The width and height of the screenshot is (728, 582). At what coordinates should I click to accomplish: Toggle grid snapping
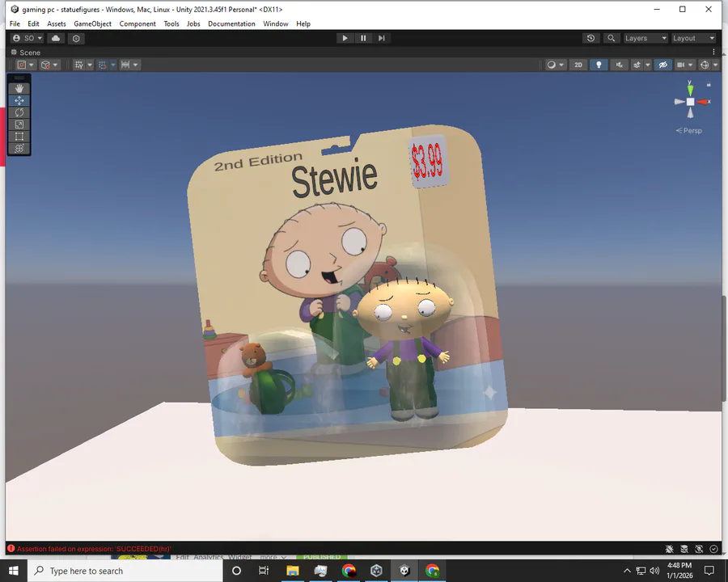tap(102, 65)
